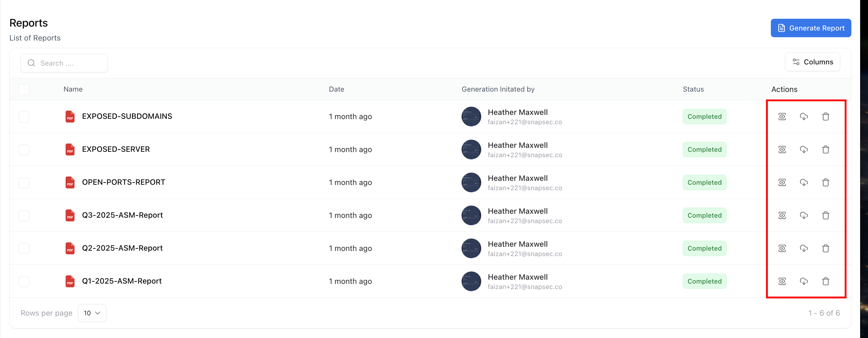The height and width of the screenshot is (338, 868).
Task: Check the Q1-2025-ASM-Report checkbox
Action: [24, 281]
